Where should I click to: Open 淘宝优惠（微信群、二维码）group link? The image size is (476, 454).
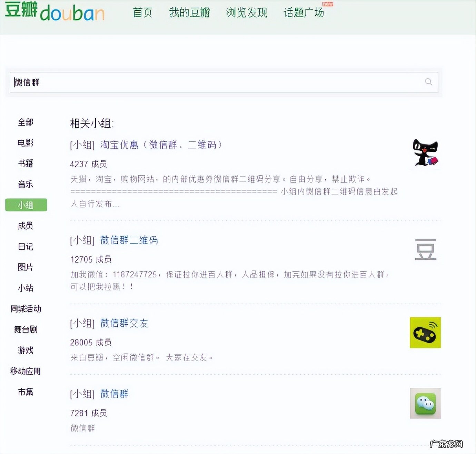pyautogui.click(x=161, y=145)
